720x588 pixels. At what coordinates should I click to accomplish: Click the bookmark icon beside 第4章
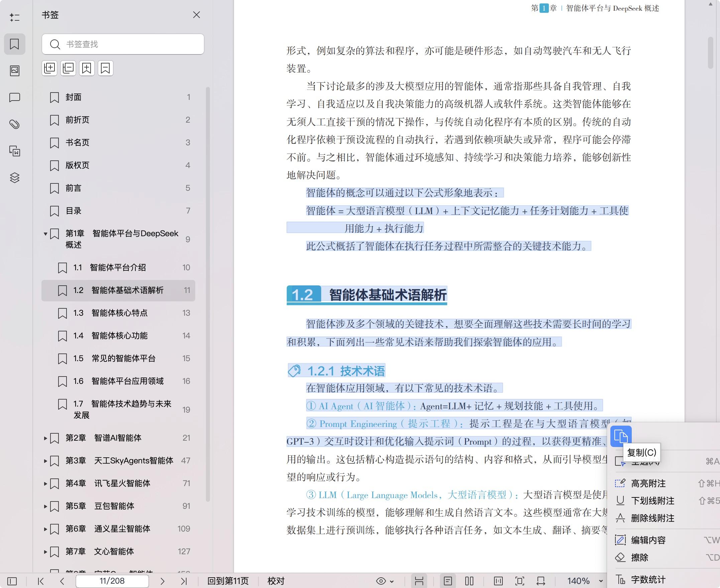click(54, 484)
